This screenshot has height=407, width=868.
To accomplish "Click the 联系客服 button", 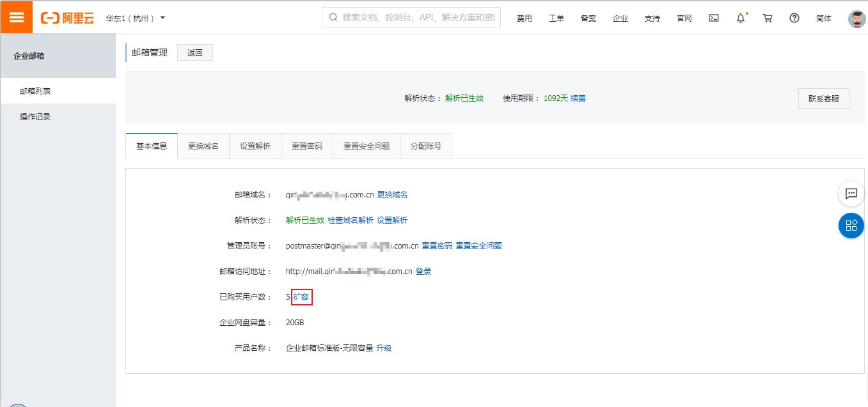I will click(823, 98).
